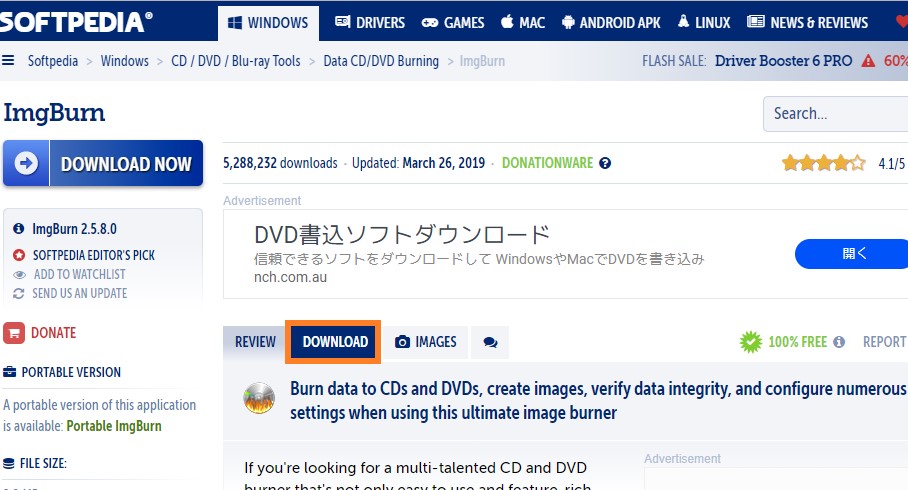Click the 100% FREE label
Viewport: 908px width, 490px height.
(x=797, y=342)
